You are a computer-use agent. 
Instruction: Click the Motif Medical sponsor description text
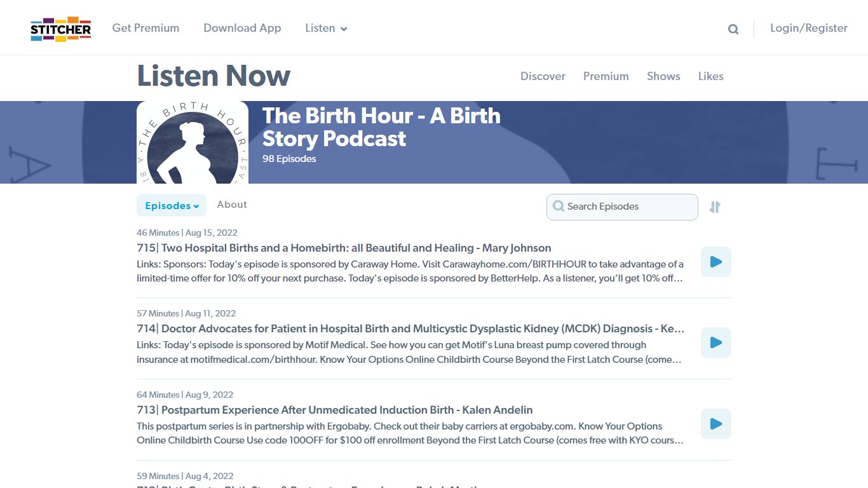[410, 352]
